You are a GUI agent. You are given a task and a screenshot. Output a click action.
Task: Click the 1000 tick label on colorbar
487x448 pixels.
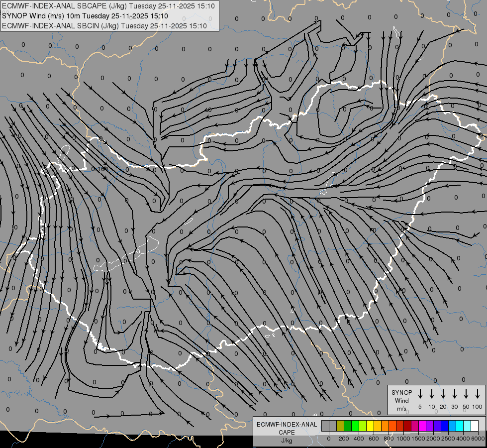403,439
